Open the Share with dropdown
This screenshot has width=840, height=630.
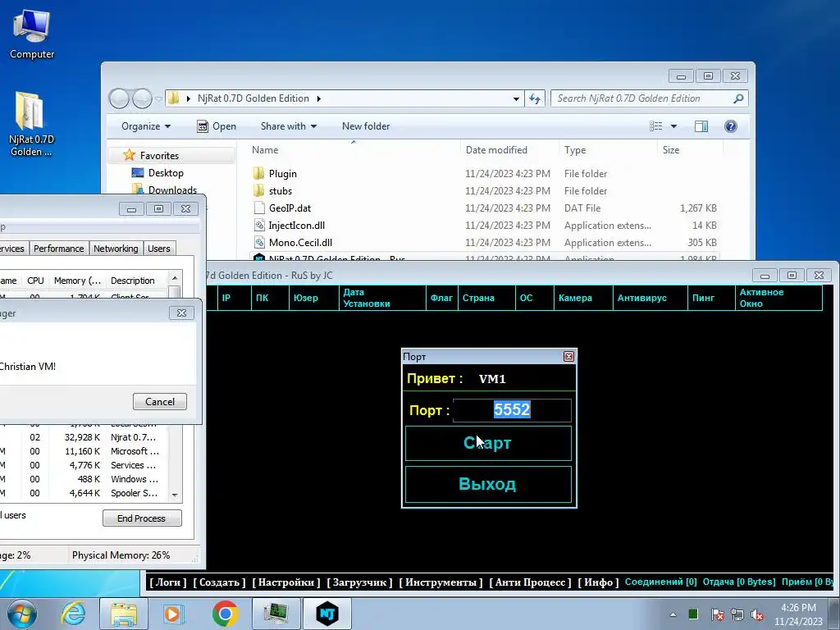[x=288, y=126]
